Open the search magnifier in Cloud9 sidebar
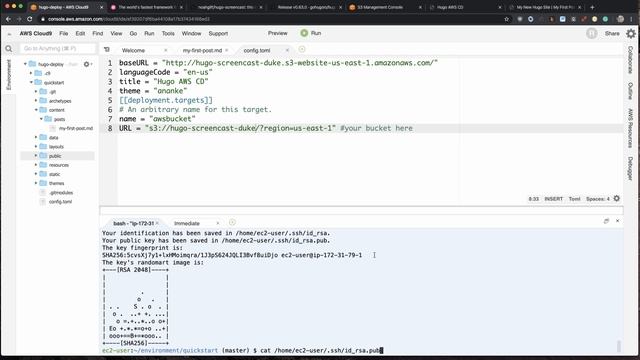Image resolution: width=640 pixels, height=360 pixels. pos(8,49)
